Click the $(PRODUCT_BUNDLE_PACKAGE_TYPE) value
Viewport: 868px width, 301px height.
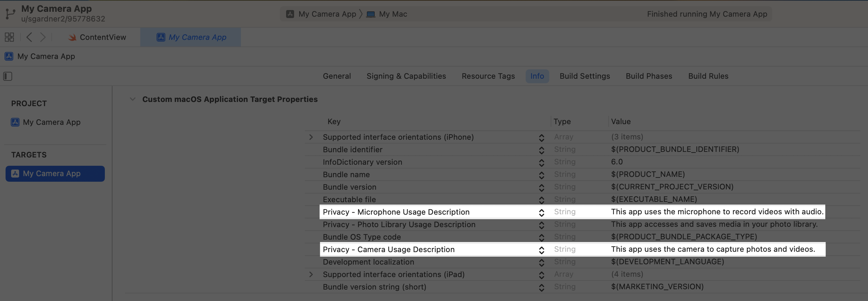(x=684, y=237)
